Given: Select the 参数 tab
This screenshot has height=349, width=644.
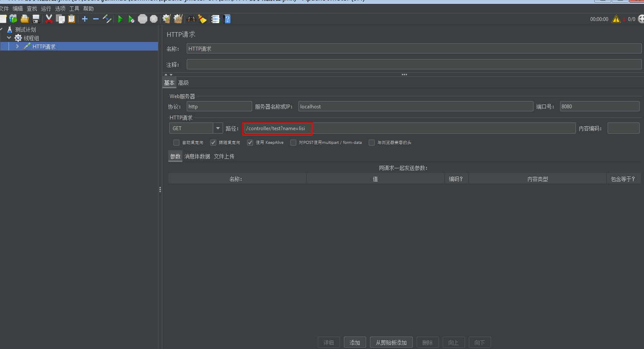Looking at the screenshot, I should [175, 156].
